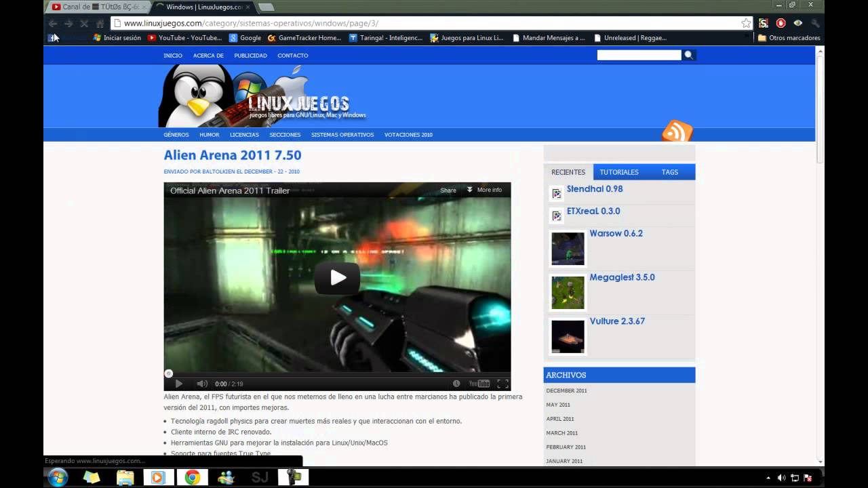Open a new browser tab
This screenshot has height=488, width=868.
[266, 7]
